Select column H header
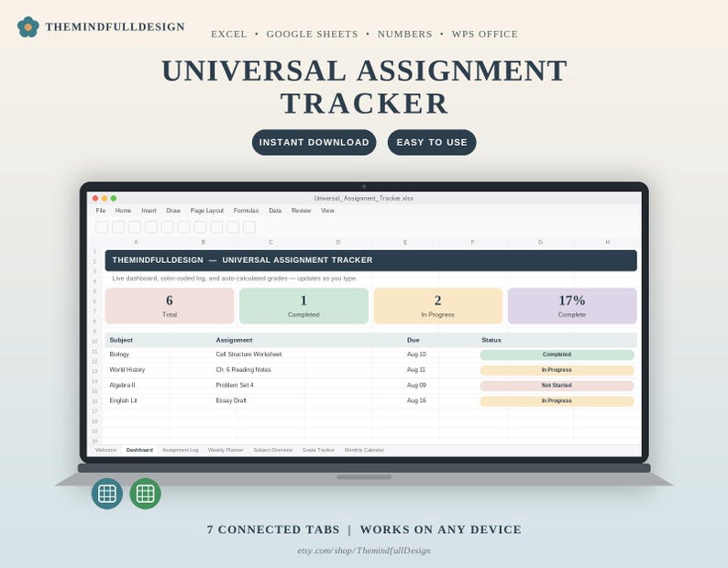 (607, 242)
